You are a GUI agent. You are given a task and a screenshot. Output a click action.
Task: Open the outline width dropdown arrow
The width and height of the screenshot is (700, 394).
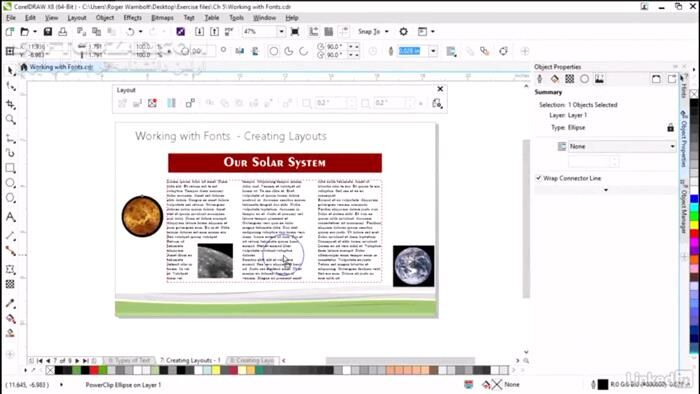pyautogui.click(x=433, y=51)
